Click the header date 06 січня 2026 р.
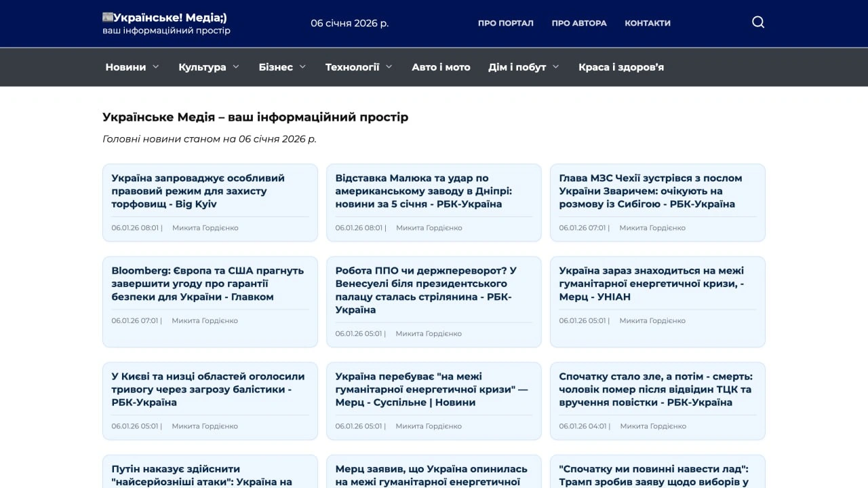868x488 pixels. coord(350,23)
